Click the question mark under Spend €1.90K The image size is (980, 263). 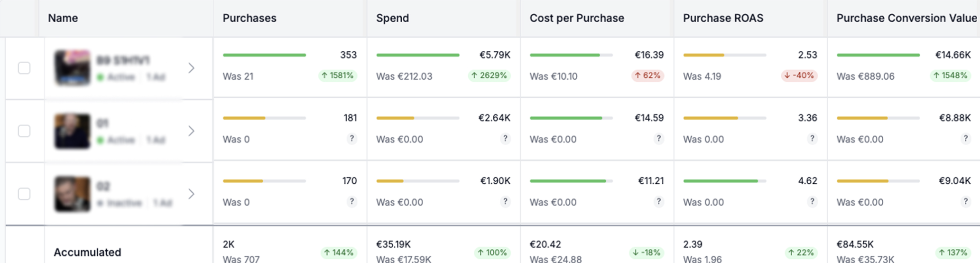505,202
